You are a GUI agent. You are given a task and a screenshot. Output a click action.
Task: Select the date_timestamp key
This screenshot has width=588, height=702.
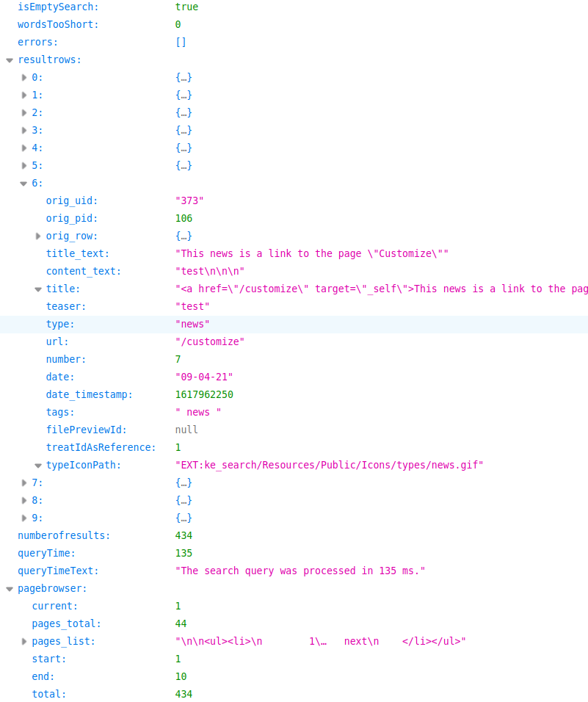point(90,395)
